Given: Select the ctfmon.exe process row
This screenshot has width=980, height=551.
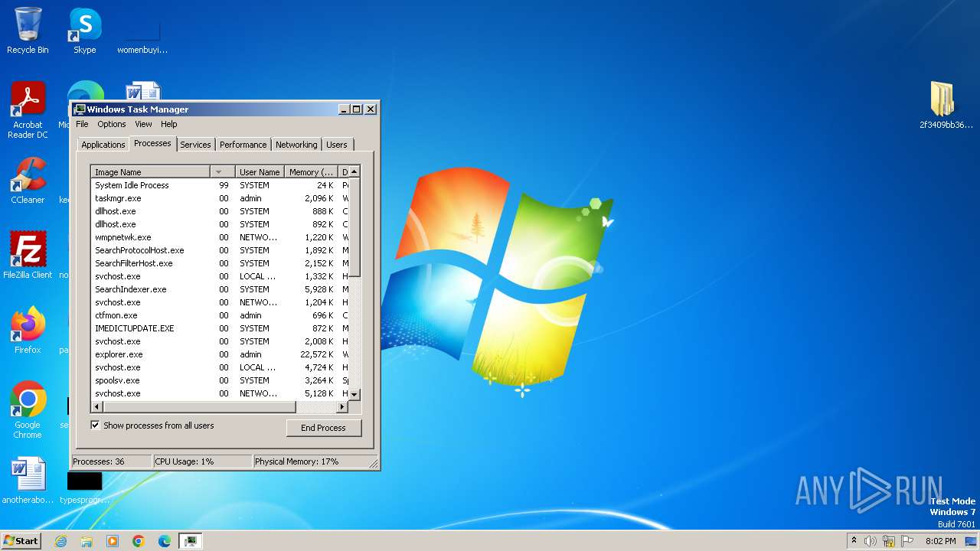Looking at the screenshot, I should click(x=220, y=315).
